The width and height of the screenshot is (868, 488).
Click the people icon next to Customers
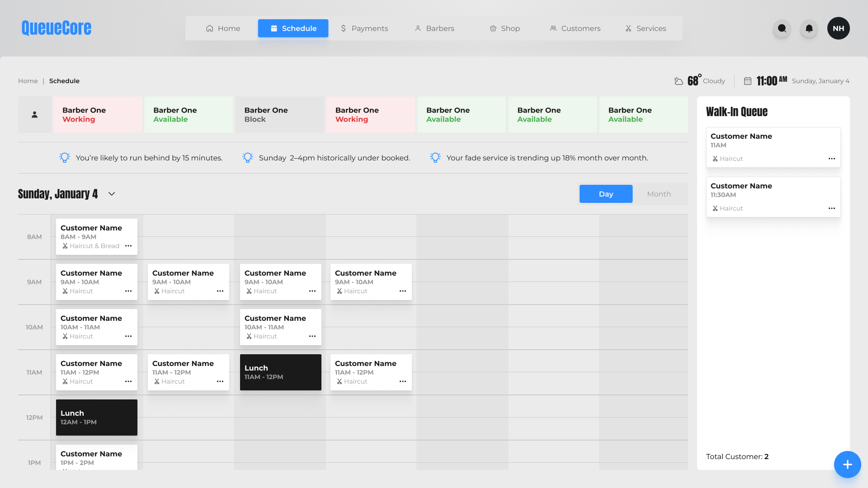(x=553, y=28)
